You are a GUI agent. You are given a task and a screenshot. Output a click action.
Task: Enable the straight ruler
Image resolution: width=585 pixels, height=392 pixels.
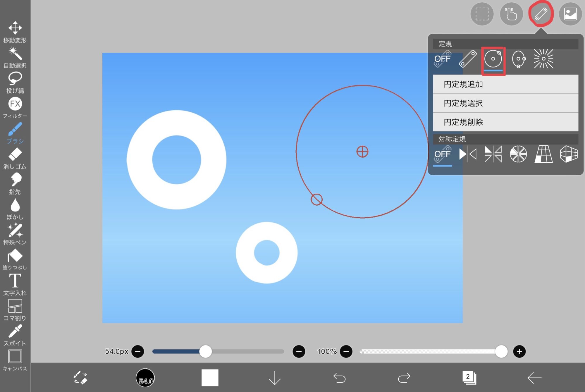tap(468, 59)
